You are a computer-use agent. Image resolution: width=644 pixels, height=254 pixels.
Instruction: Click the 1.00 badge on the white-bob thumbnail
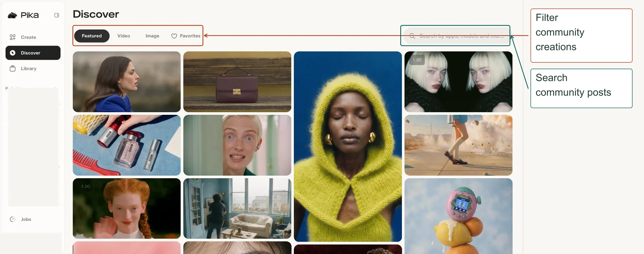click(417, 60)
